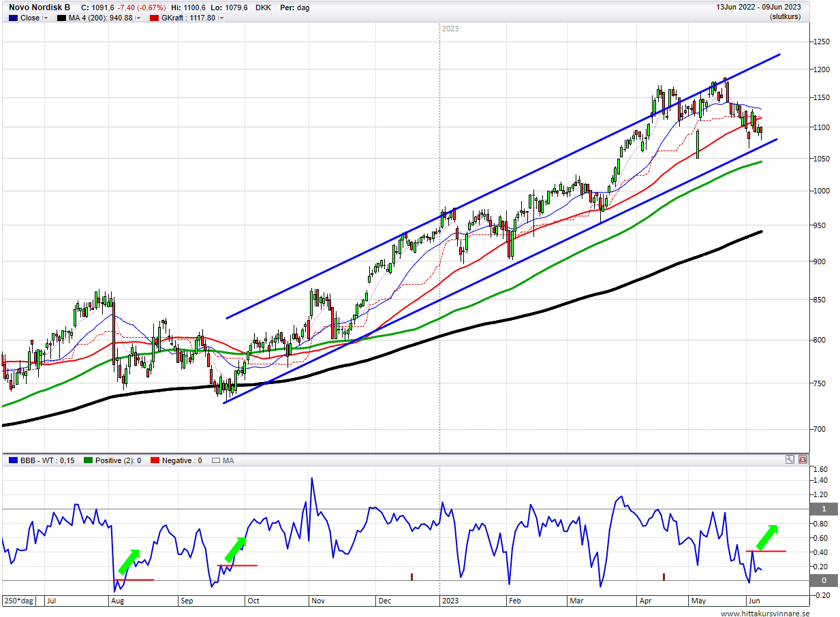Click the 'Hi: 1100,6' high value
This screenshot has width=840, height=617.
coord(189,7)
